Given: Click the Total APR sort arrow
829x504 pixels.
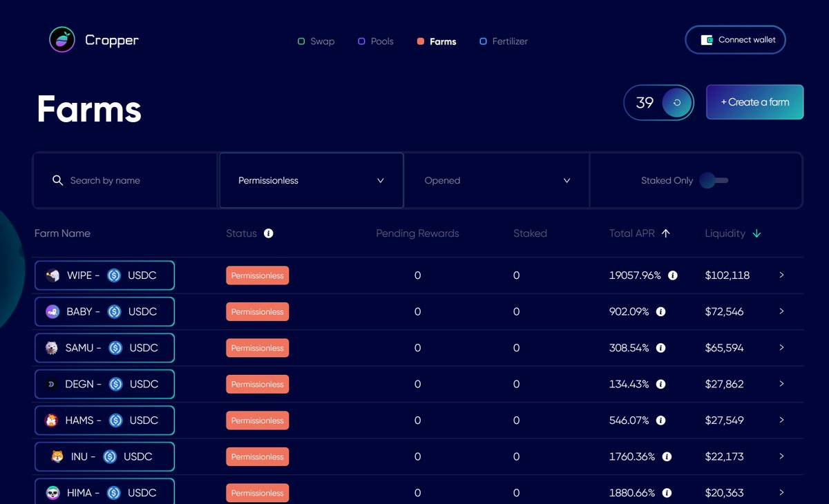Looking at the screenshot, I should [666, 233].
